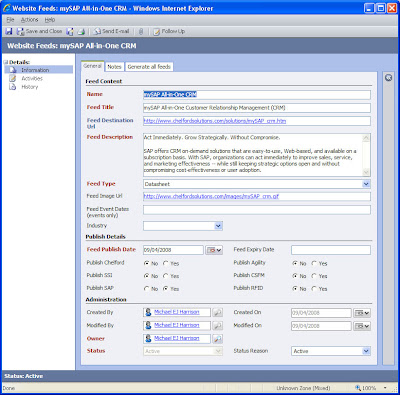Click lookup icon next to Created By
Image resolution: width=400 pixels, height=395 pixels.
217,312
